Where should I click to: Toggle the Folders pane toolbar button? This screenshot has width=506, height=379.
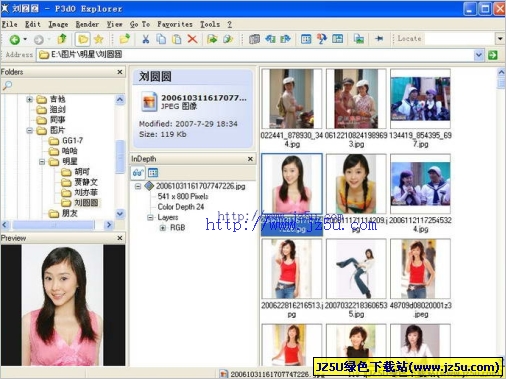(x=83, y=39)
